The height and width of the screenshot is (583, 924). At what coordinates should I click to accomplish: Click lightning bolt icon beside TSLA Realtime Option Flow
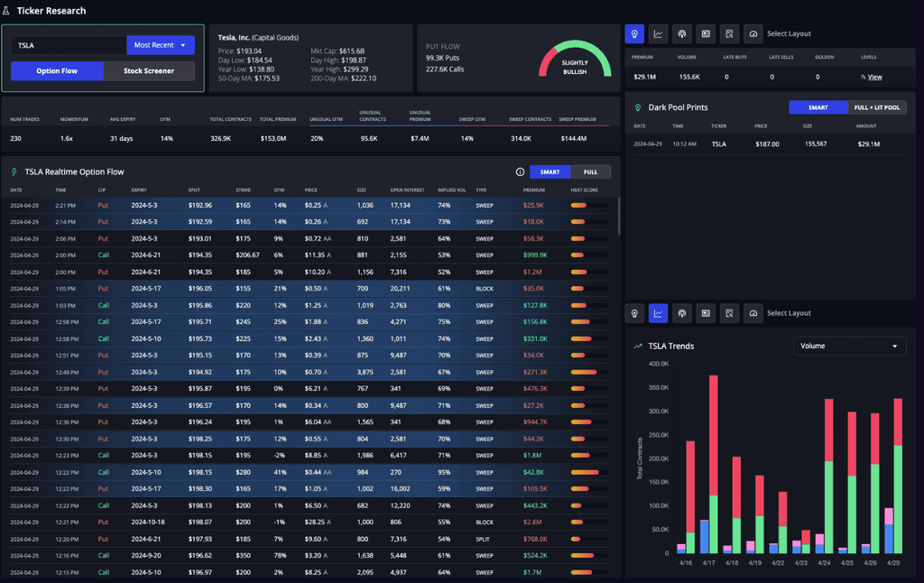[x=14, y=172]
